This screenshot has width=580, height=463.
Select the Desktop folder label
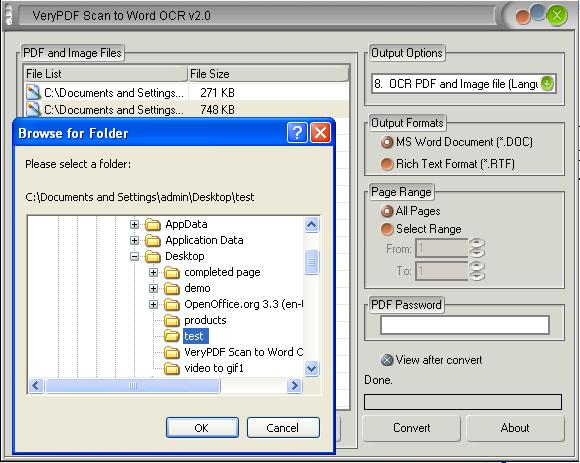(184, 256)
